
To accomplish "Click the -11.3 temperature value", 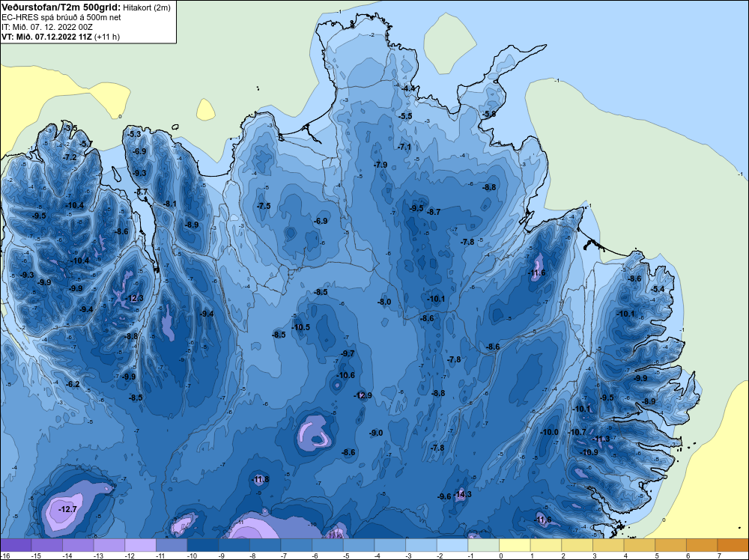I will click(601, 439).
